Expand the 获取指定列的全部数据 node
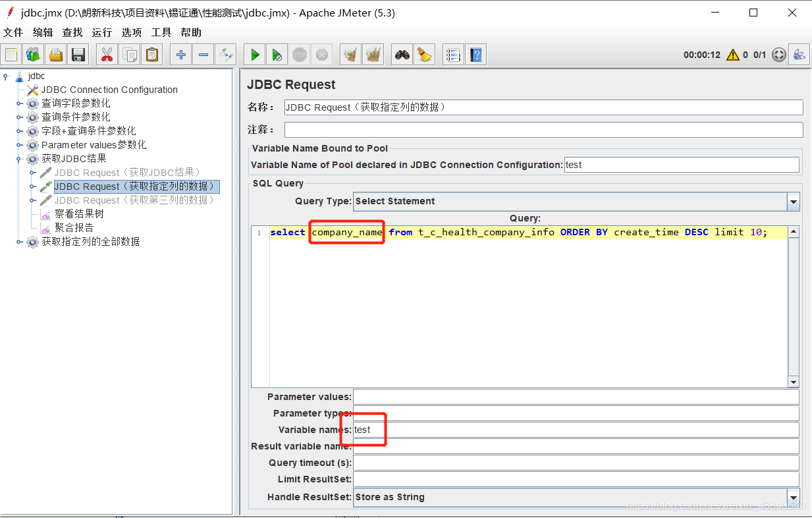Image resolution: width=812 pixels, height=518 pixels. [x=20, y=242]
